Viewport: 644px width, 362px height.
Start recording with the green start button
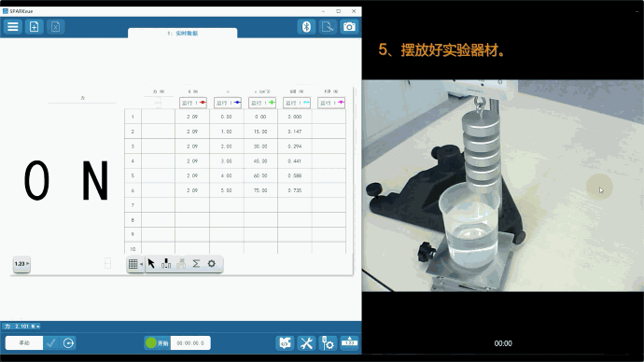(x=157, y=342)
